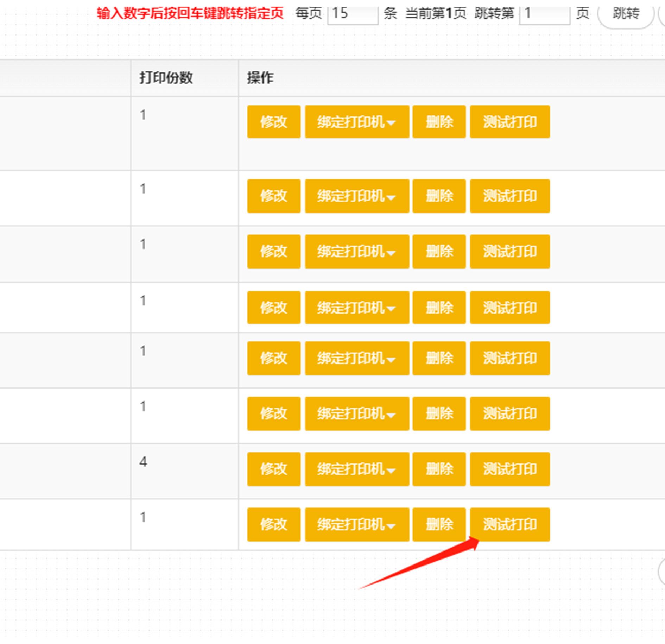Click 删除 button in the first row
The height and width of the screenshot is (644, 665).
(x=439, y=122)
